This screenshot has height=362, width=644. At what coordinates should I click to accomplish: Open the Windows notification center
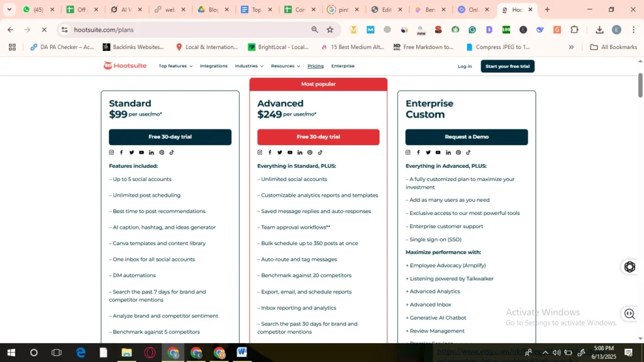pyautogui.click(x=628, y=353)
